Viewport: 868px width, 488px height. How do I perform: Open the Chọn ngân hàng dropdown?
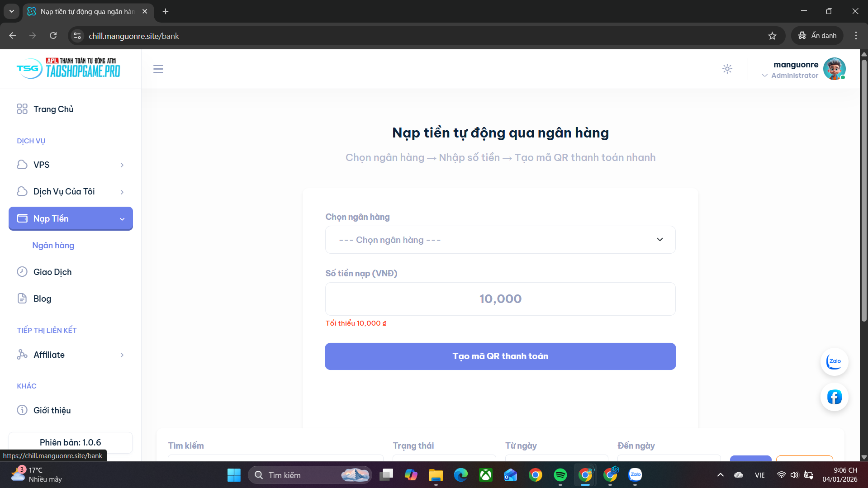pyautogui.click(x=500, y=240)
